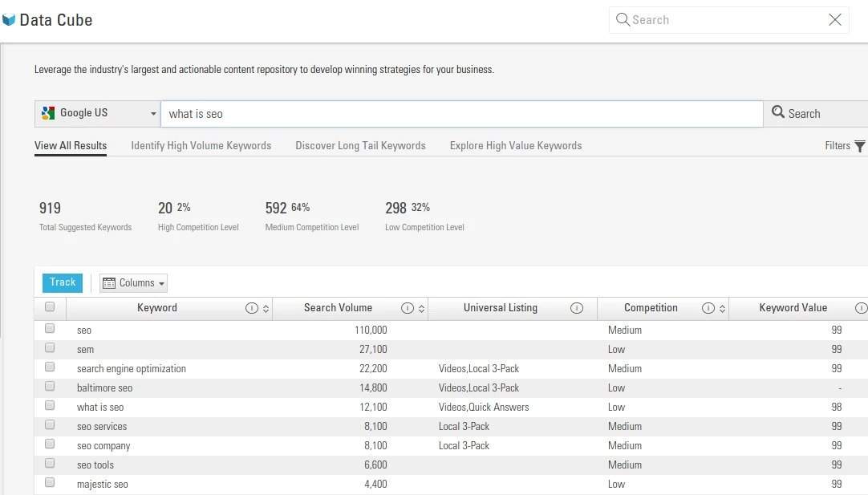Screen dimensions: 868x495
Task: Open the Discover Long Tail Keywords tab
Action: (359, 145)
